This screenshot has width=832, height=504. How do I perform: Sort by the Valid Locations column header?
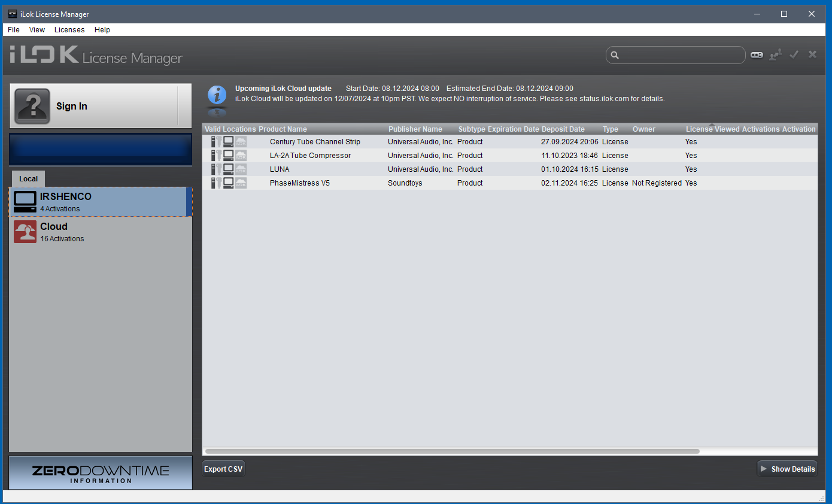[230, 129]
